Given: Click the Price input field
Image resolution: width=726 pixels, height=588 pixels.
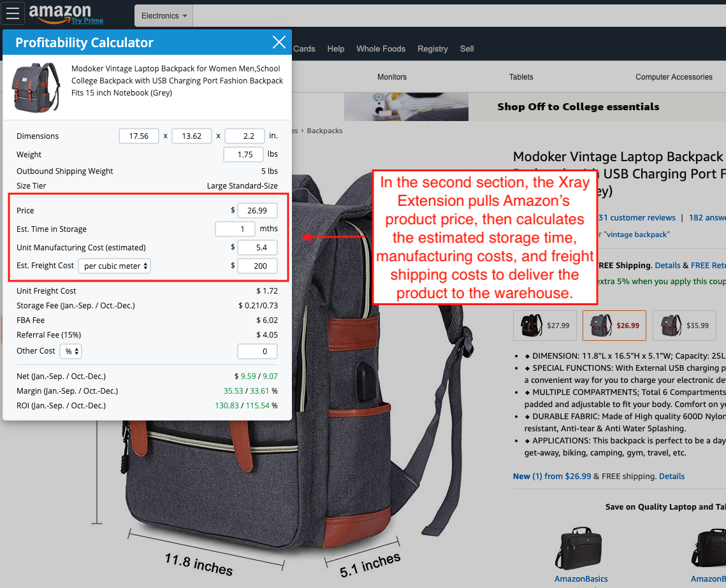Looking at the screenshot, I should point(257,210).
